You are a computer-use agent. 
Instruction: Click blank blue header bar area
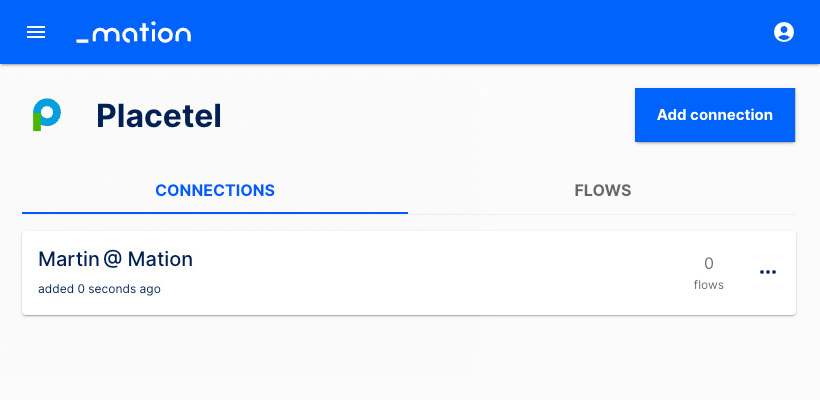point(471,32)
